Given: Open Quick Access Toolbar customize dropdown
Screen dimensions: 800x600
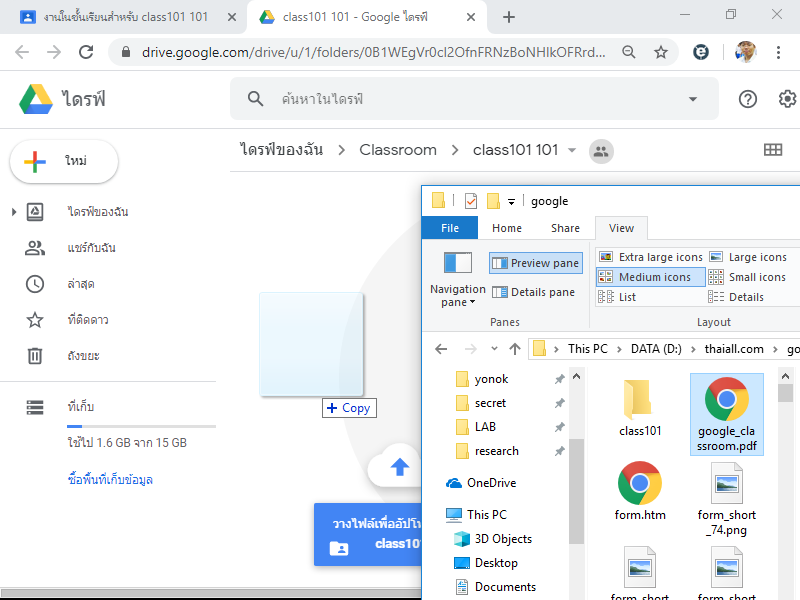Looking at the screenshot, I should pos(511,202).
